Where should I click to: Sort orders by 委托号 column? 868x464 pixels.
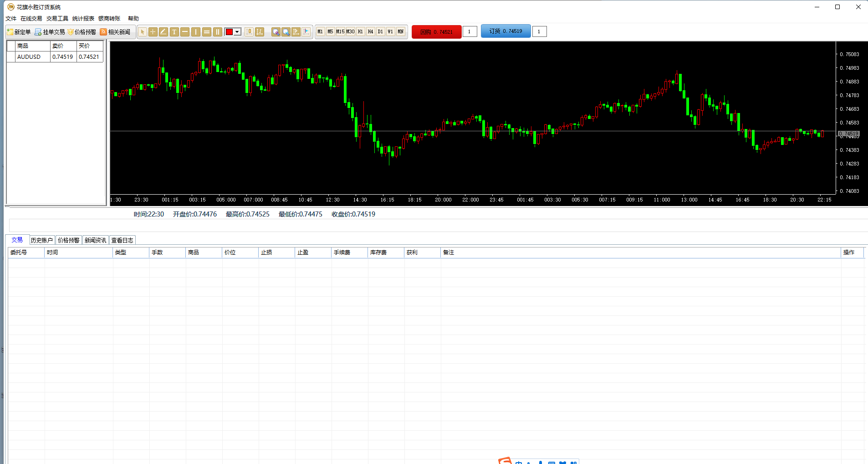pyautogui.click(x=26, y=253)
